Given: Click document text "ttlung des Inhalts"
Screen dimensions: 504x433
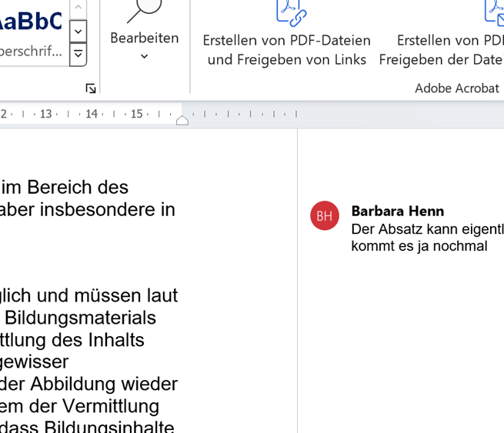Looking at the screenshot, I should pos(72,340).
